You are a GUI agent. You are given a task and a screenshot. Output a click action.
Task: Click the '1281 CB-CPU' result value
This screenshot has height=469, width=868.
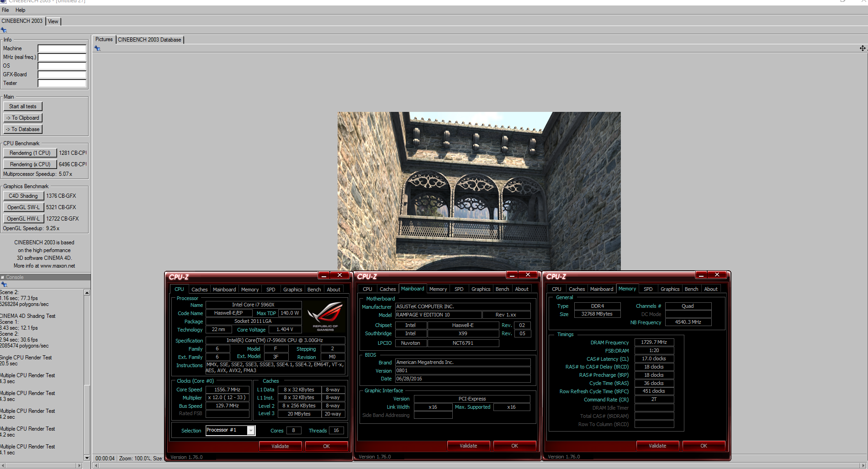click(x=73, y=153)
